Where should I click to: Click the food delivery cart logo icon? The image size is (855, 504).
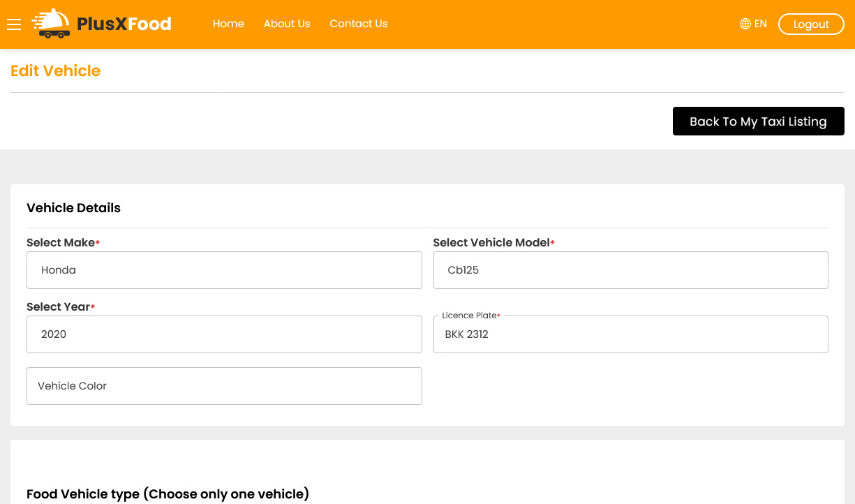tap(52, 24)
